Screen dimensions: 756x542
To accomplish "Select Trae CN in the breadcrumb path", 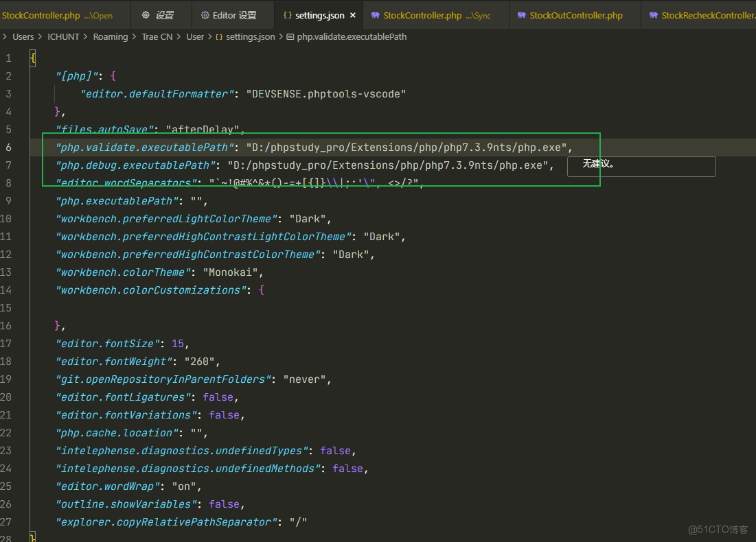I will [157, 36].
